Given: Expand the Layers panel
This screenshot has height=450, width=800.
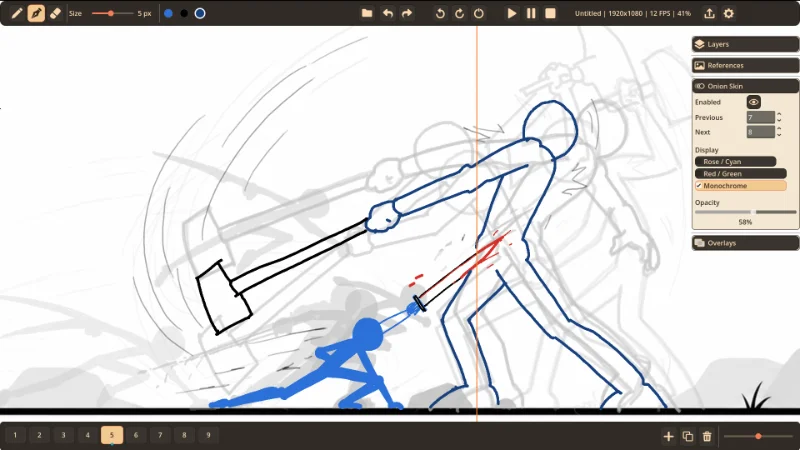Looking at the screenshot, I should pyautogui.click(x=745, y=44).
